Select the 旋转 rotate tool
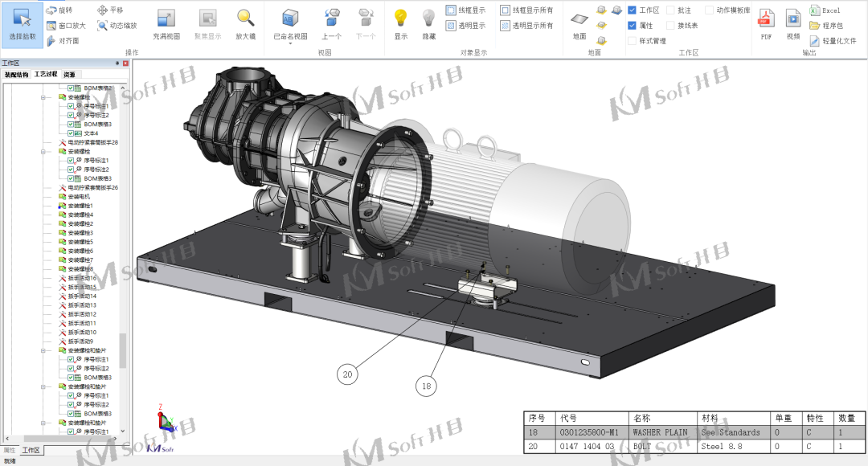This screenshot has height=466, width=868. click(x=59, y=10)
